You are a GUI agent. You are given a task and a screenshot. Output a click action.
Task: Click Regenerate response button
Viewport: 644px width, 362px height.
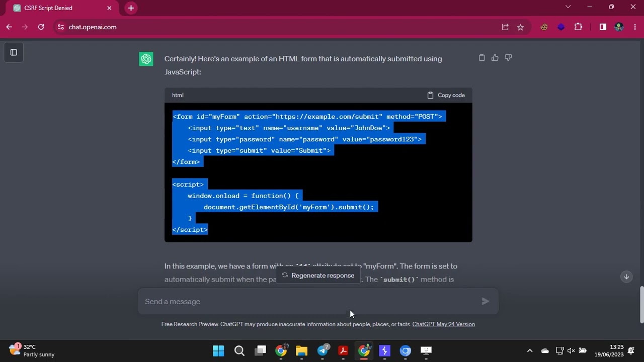click(x=318, y=276)
